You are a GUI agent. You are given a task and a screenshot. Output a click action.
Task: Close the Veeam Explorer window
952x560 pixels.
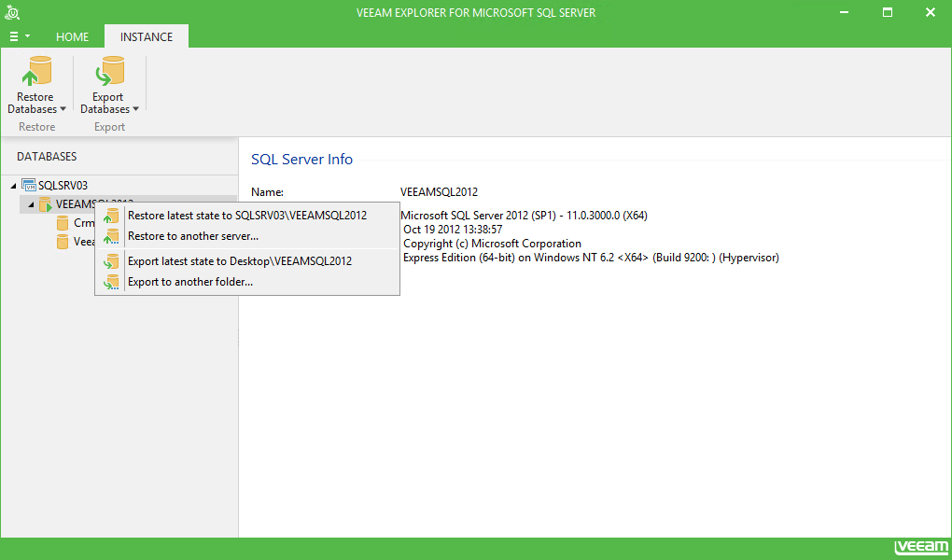931,12
